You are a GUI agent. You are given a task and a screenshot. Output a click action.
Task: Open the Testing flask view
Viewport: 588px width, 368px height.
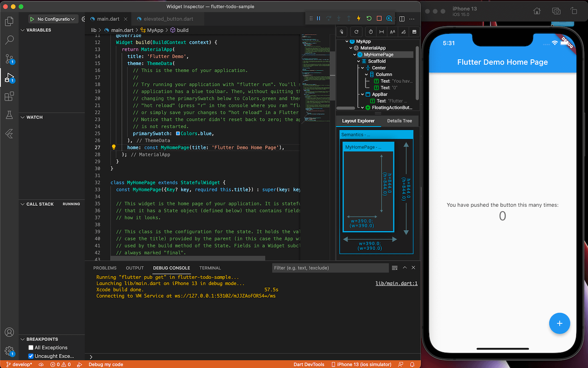(x=9, y=115)
